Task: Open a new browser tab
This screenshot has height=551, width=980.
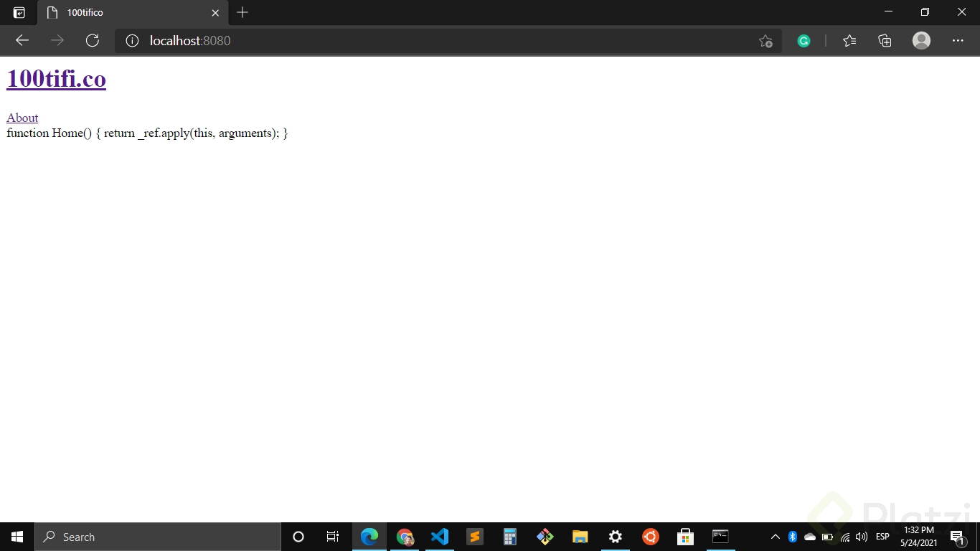Action: coord(242,12)
